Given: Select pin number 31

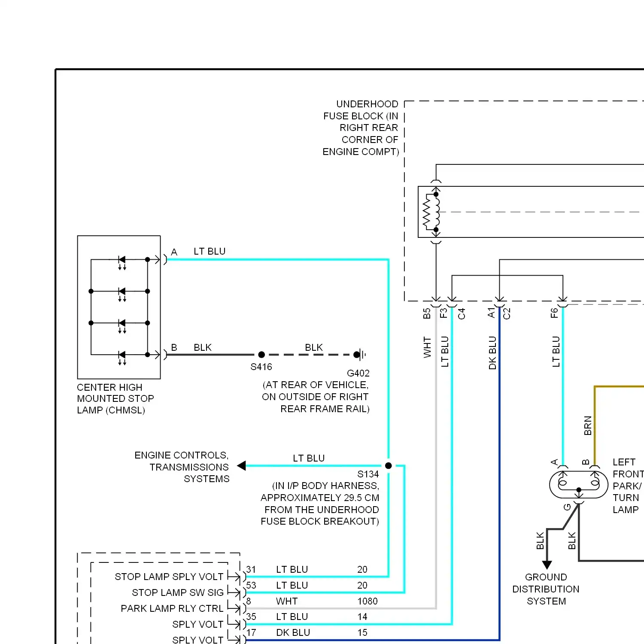Looking at the screenshot, I should pos(251,569).
